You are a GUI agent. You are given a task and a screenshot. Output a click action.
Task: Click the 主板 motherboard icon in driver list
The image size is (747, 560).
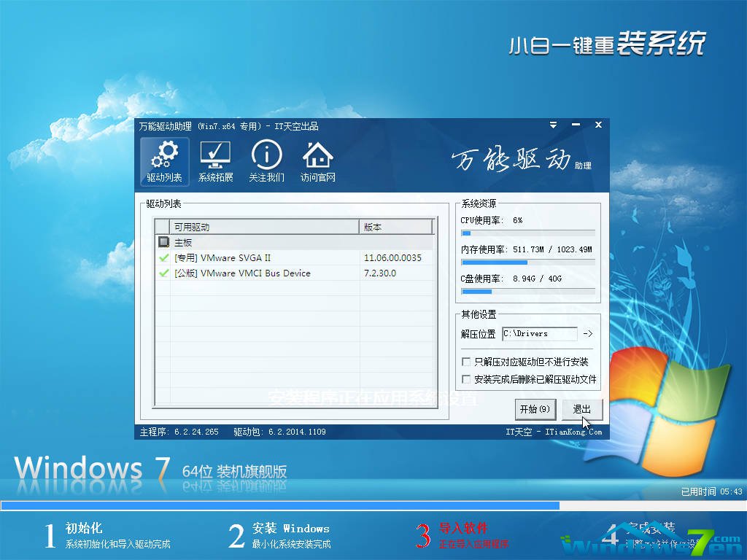[x=164, y=241]
